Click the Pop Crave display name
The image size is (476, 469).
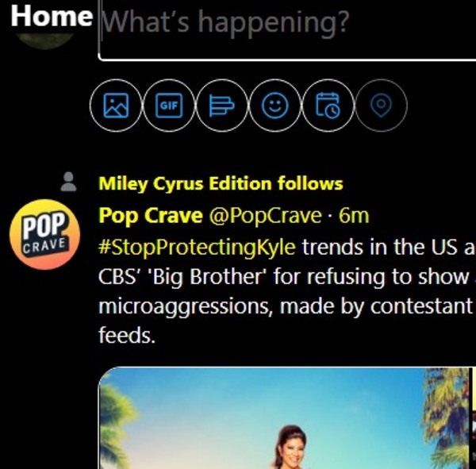[x=150, y=216]
